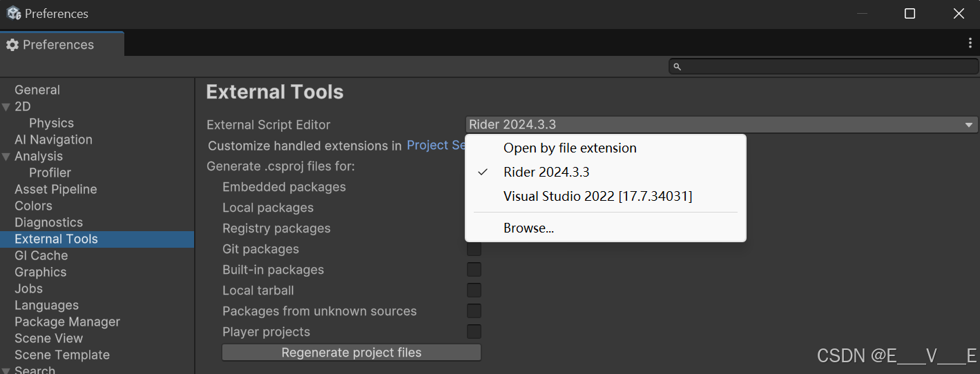Viewport: 980px width, 374px height.
Task: Minimize the Preferences window
Action: click(861, 13)
